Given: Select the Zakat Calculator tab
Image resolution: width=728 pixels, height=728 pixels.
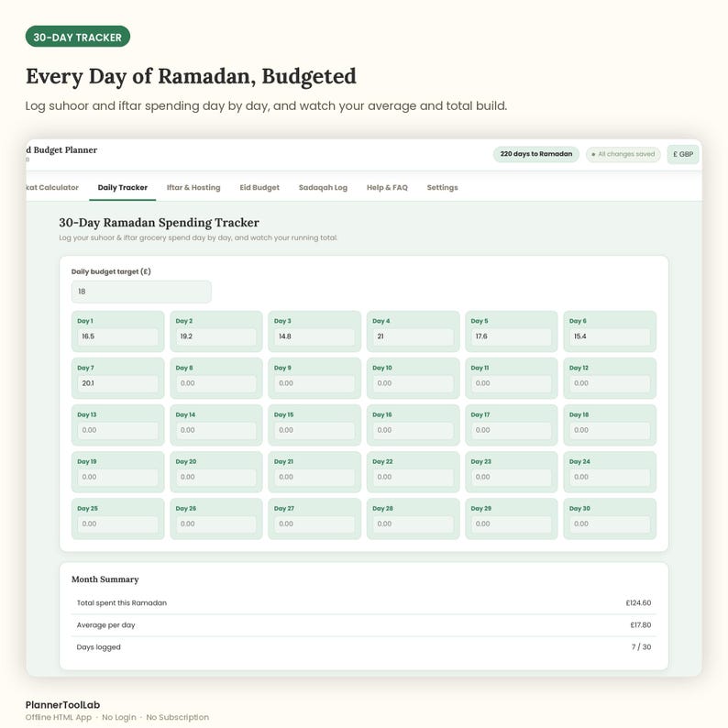Looking at the screenshot, I should (x=52, y=188).
